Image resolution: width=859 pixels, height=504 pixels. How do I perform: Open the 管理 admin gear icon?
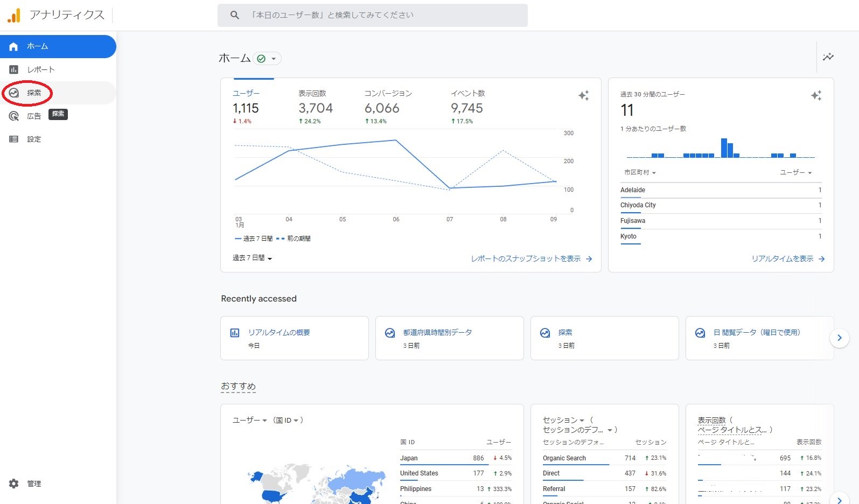(x=14, y=484)
